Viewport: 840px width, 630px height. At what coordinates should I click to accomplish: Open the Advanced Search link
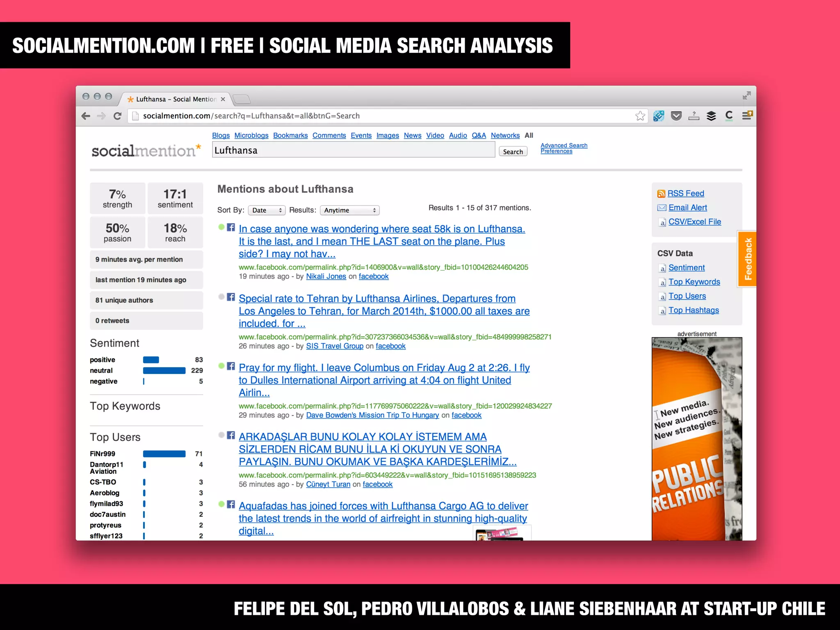pos(564,145)
